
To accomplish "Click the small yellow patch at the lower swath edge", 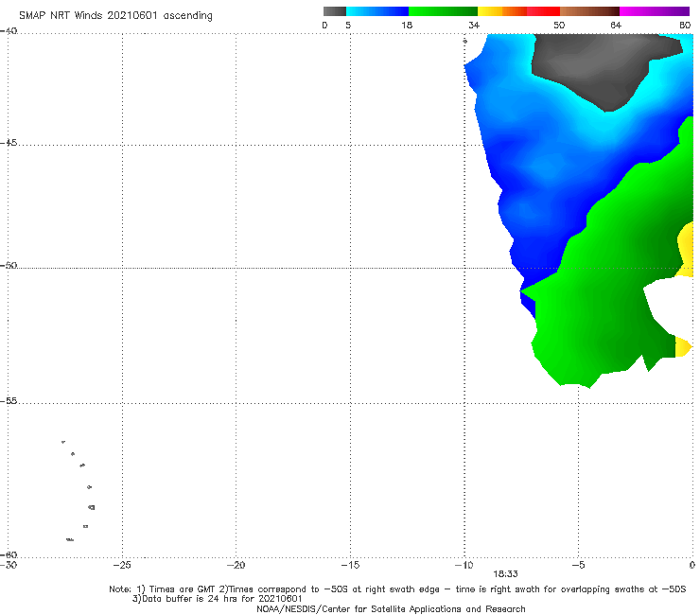I will tap(683, 347).
